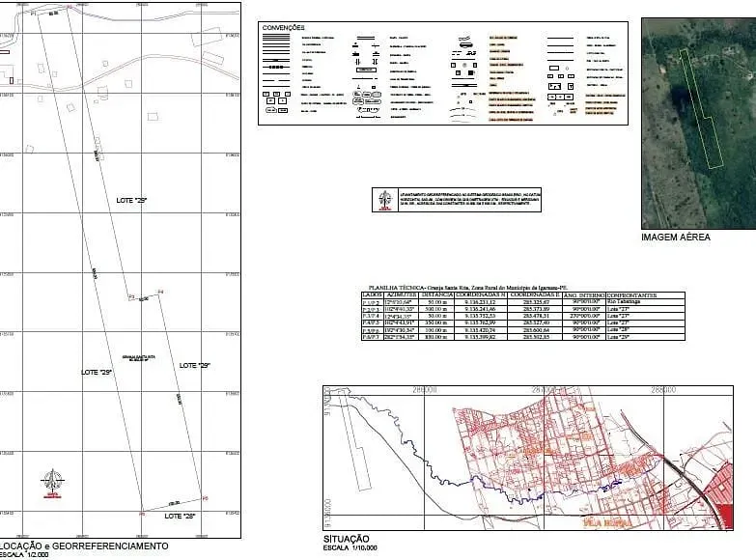
Task: Open the aerial image thumbnail
Action: pyautogui.click(x=698, y=124)
